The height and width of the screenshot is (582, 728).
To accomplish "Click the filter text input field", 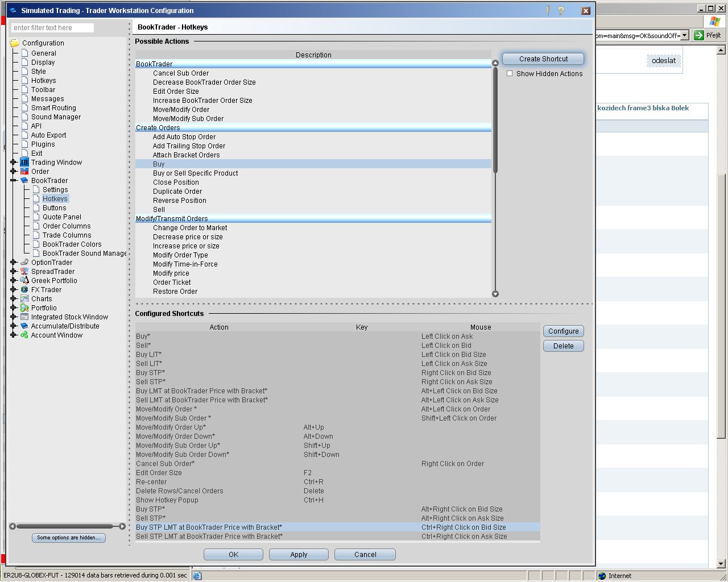I will point(52,28).
